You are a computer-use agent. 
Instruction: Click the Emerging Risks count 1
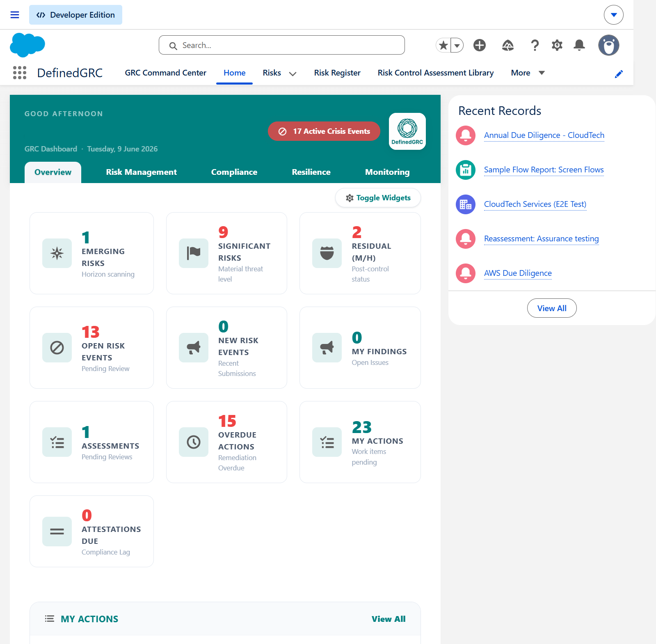[86, 237]
